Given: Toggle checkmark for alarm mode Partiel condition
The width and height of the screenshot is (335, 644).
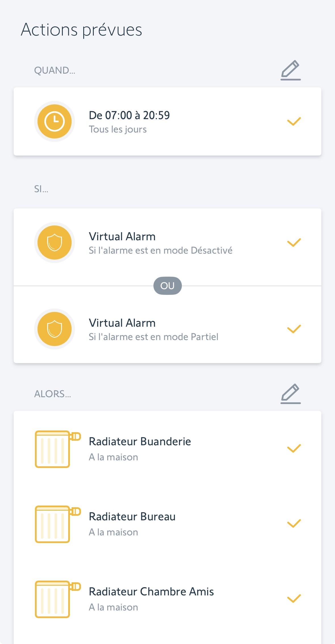Looking at the screenshot, I should pyautogui.click(x=294, y=329).
